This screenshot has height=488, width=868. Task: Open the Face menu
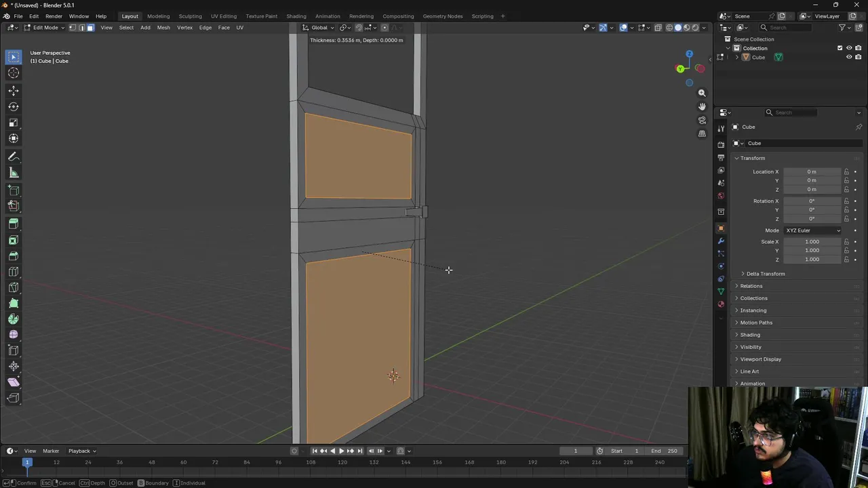pos(224,28)
